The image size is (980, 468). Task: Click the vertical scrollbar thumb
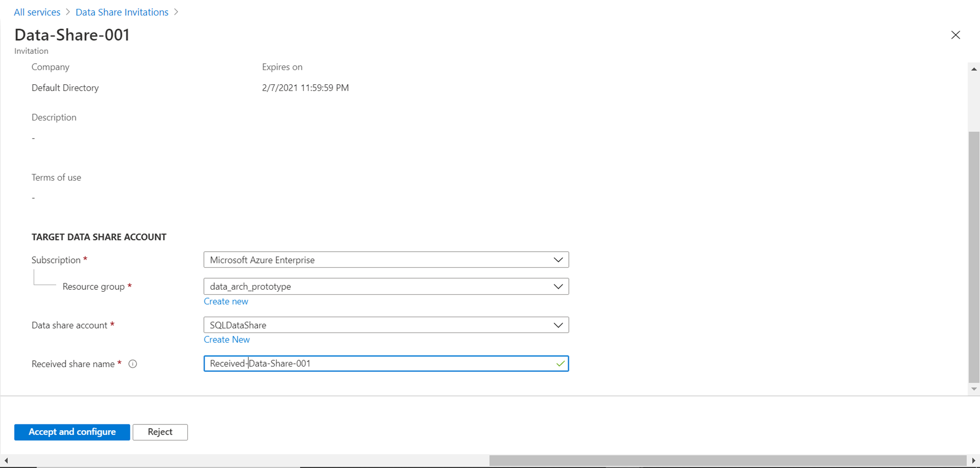tap(974, 257)
